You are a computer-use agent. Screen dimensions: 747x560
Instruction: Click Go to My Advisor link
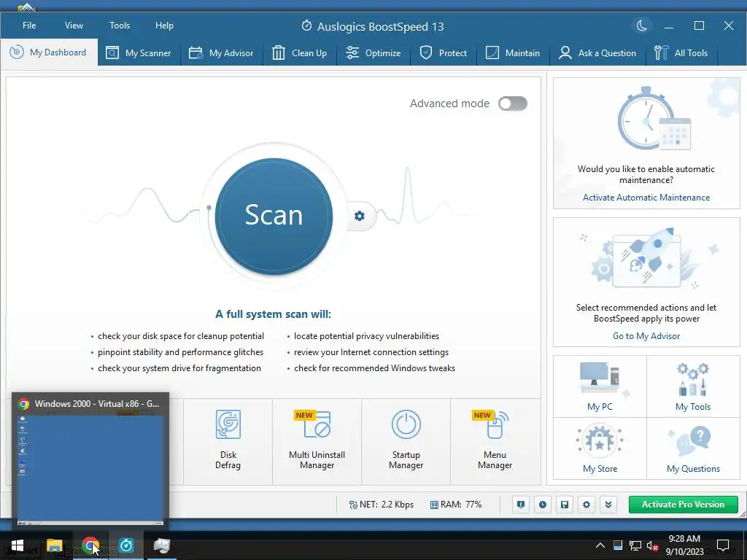click(646, 335)
